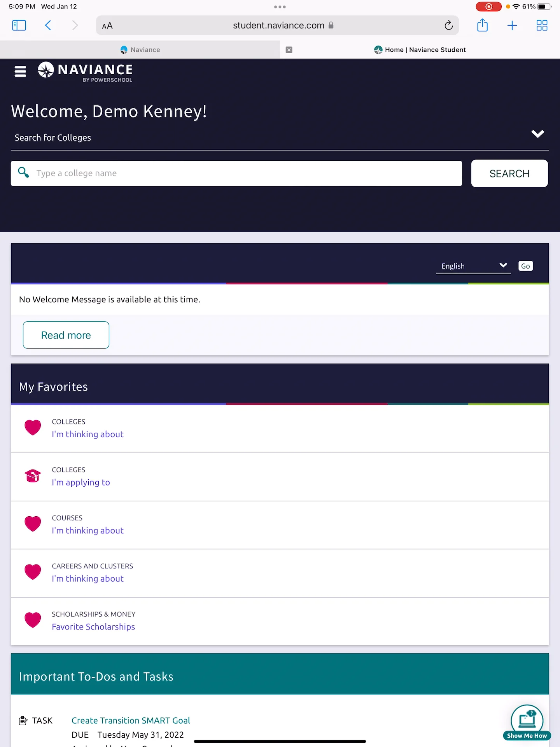The width and height of the screenshot is (560, 747).
Task: Open Courses I'm thinking about link
Action: [x=87, y=531]
